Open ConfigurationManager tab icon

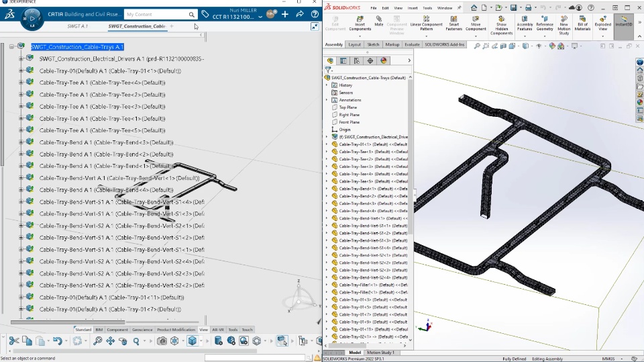(356, 60)
